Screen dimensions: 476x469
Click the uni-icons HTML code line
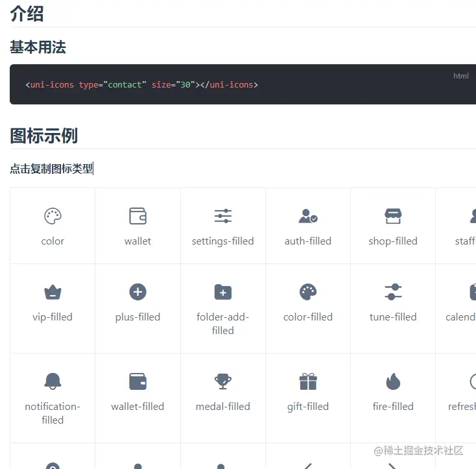[x=142, y=85]
